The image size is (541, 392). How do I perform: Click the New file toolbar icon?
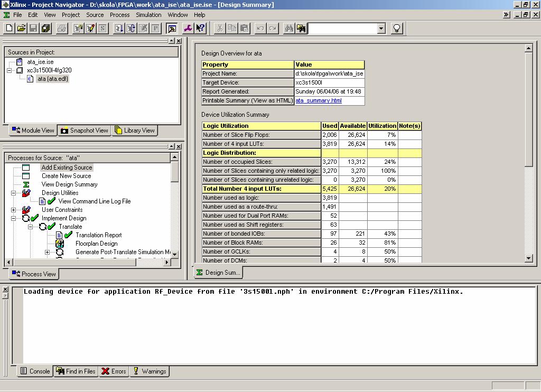click(10, 29)
